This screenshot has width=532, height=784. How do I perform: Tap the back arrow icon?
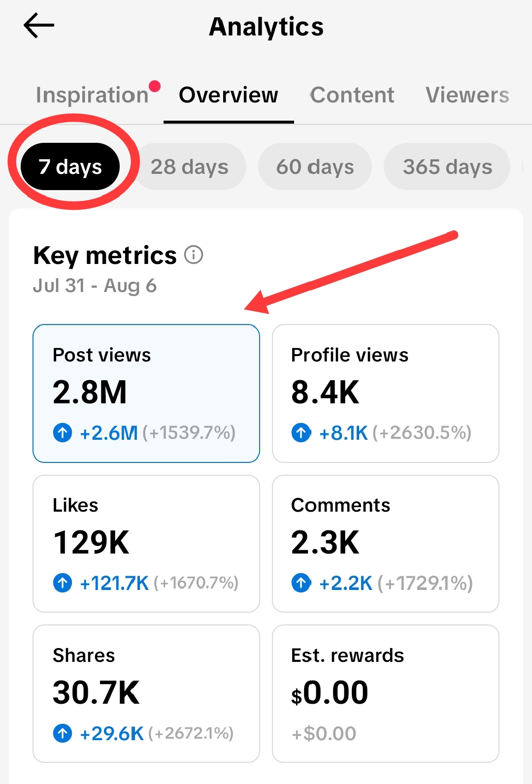tap(39, 26)
